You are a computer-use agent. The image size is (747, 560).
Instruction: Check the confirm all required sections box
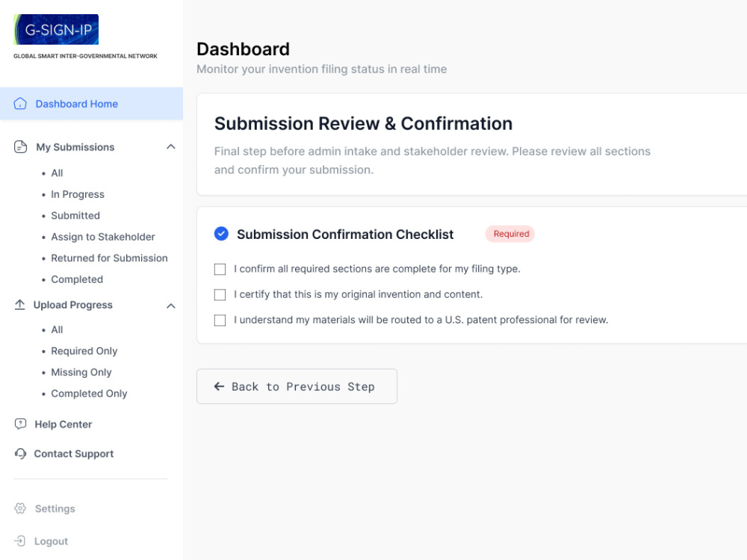(220, 270)
